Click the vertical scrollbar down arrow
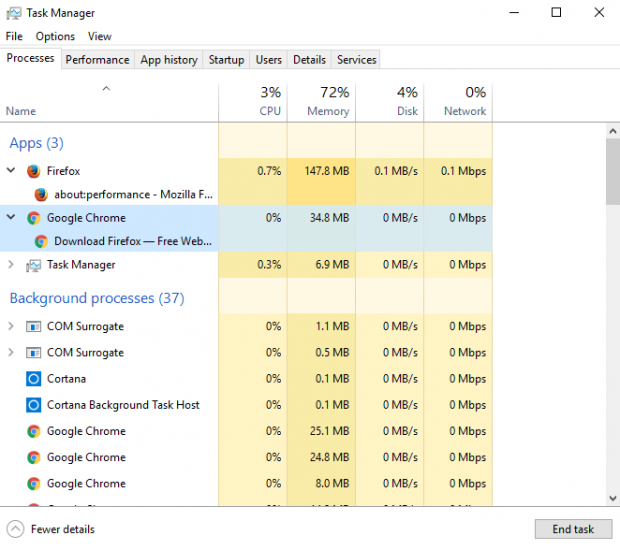 point(612,498)
